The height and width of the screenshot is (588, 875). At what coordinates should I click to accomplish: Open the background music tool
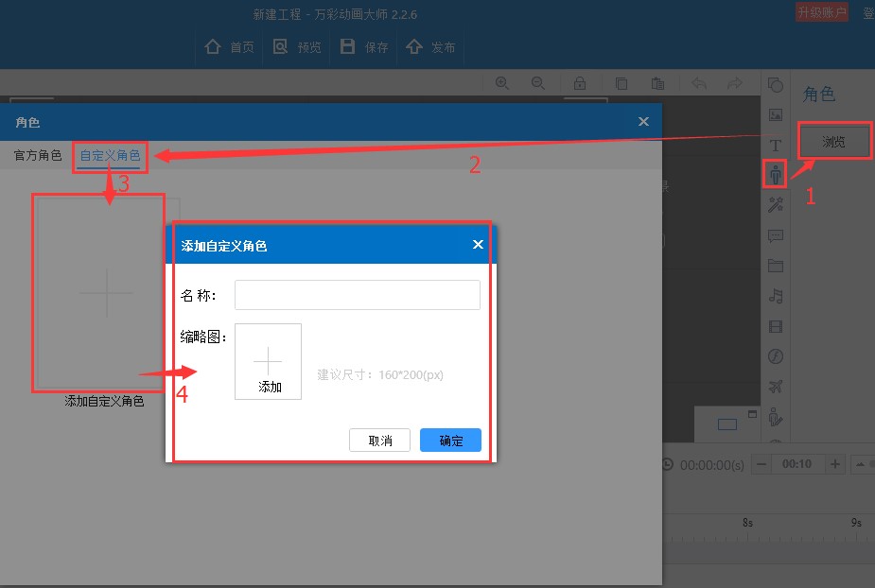[x=776, y=296]
